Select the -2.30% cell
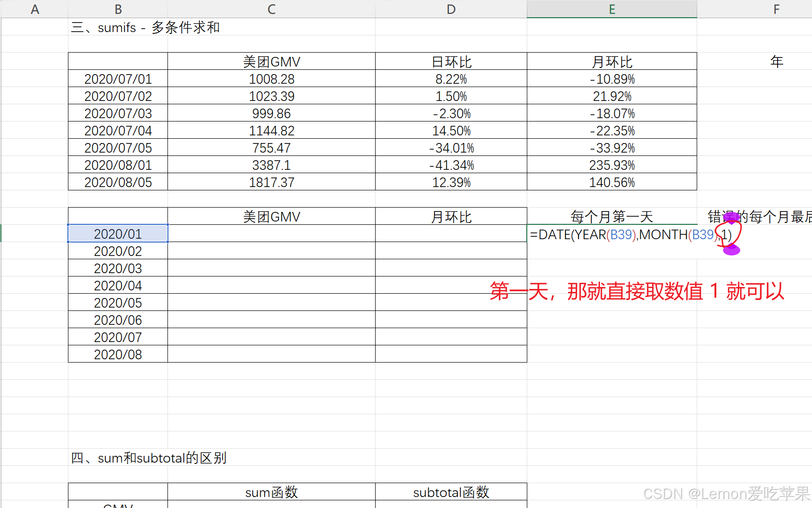The width and height of the screenshot is (812, 508). (451, 113)
